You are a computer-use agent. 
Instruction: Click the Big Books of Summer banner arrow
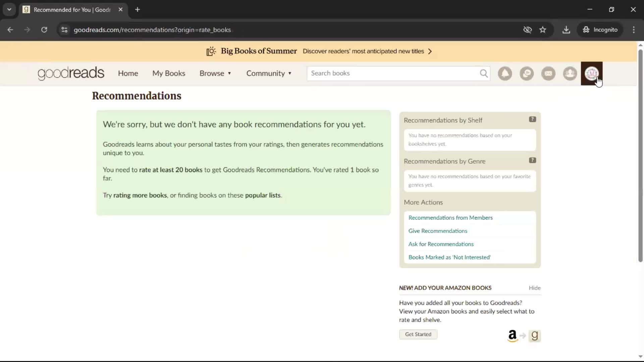click(x=430, y=51)
